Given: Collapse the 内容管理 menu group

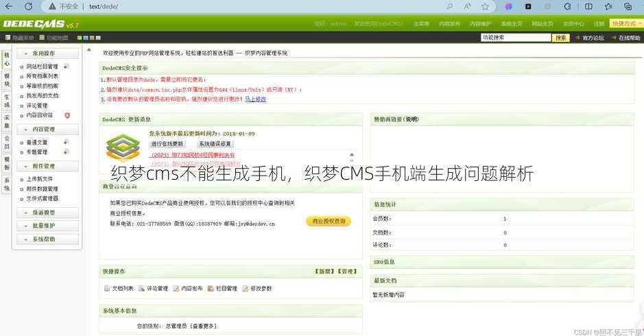Looking at the screenshot, I should pos(47,129).
